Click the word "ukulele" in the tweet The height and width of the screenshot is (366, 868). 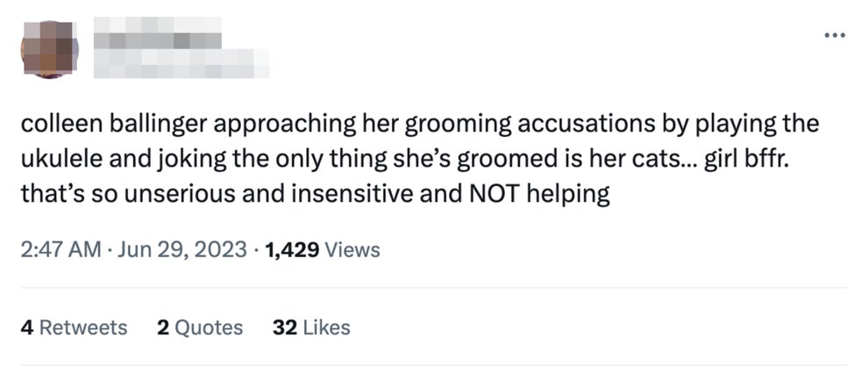[60, 160]
